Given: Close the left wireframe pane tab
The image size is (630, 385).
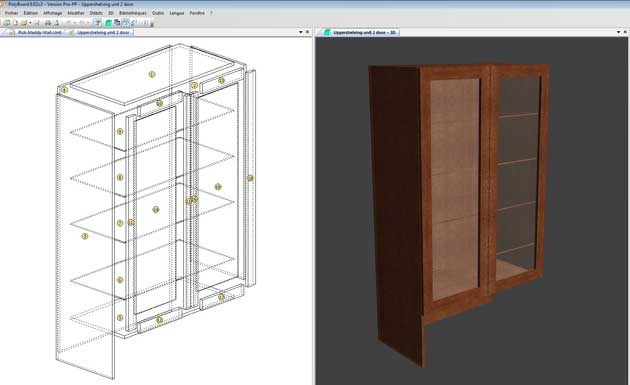Looking at the screenshot, I should [308, 32].
